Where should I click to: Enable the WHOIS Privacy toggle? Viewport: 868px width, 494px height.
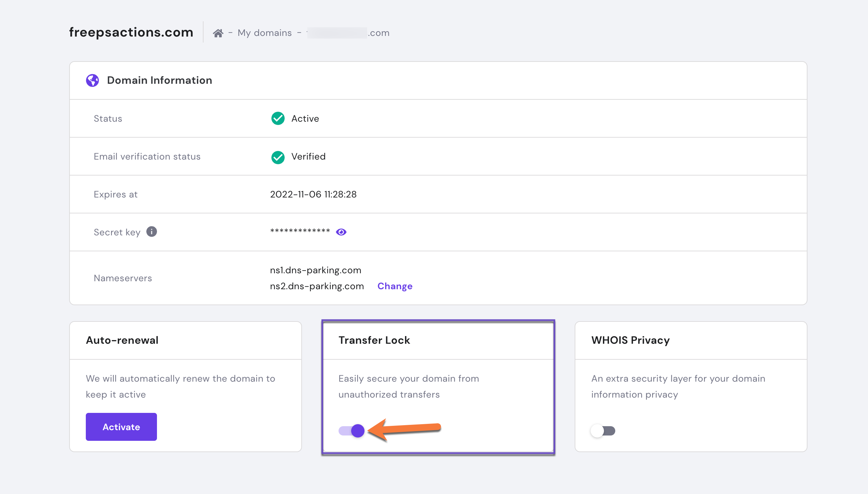(x=603, y=431)
